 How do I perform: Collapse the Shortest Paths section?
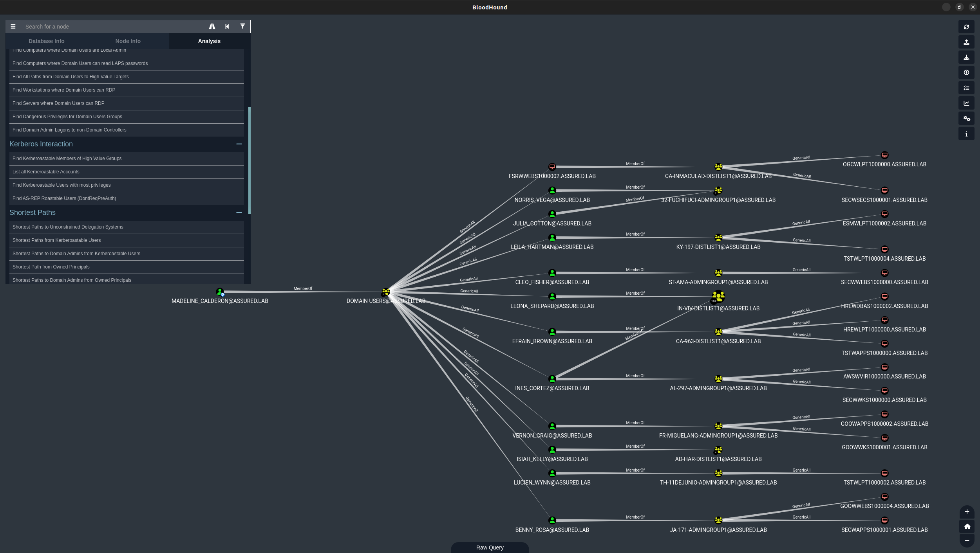coord(239,213)
